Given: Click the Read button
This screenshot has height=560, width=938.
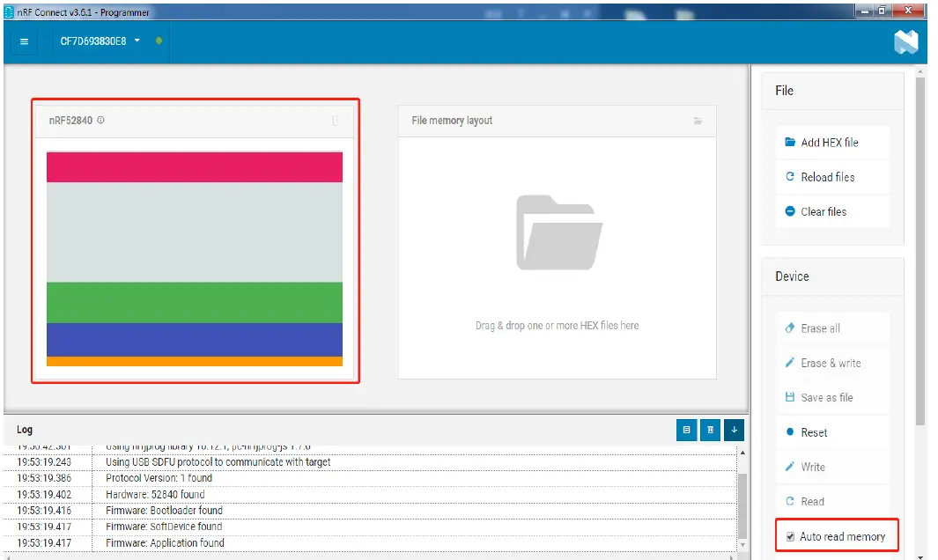Looking at the screenshot, I should click(x=832, y=501).
